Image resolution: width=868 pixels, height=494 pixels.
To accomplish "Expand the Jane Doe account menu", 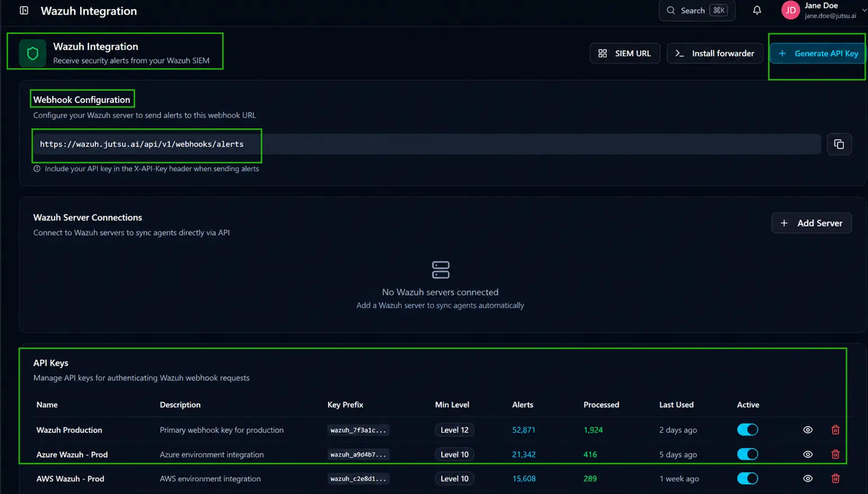I will tap(863, 10).
